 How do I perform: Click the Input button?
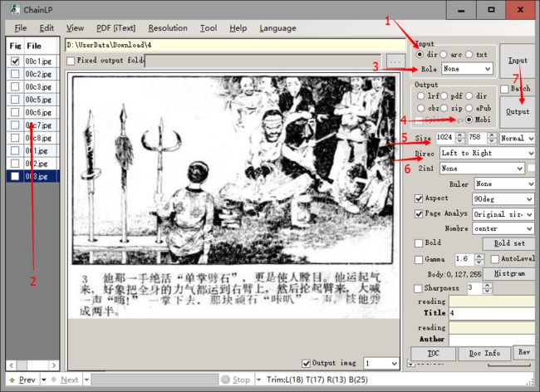518,61
